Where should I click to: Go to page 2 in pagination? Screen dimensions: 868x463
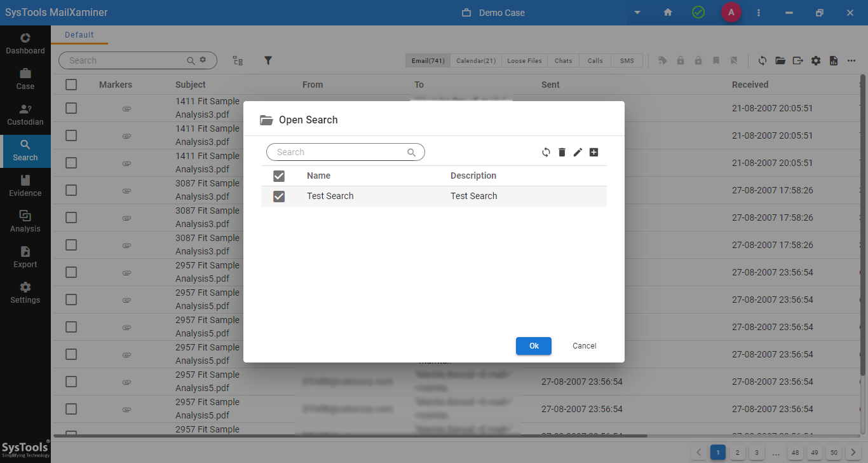pos(737,453)
